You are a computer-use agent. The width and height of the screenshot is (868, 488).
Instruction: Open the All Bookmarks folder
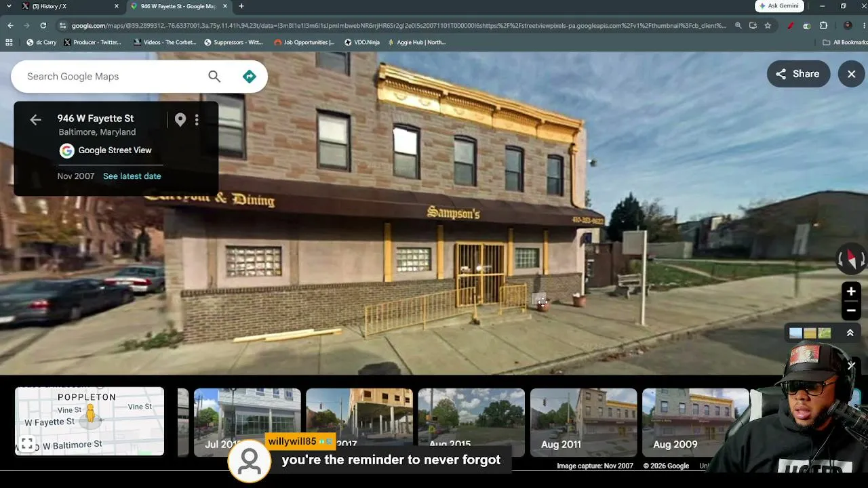[845, 42]
